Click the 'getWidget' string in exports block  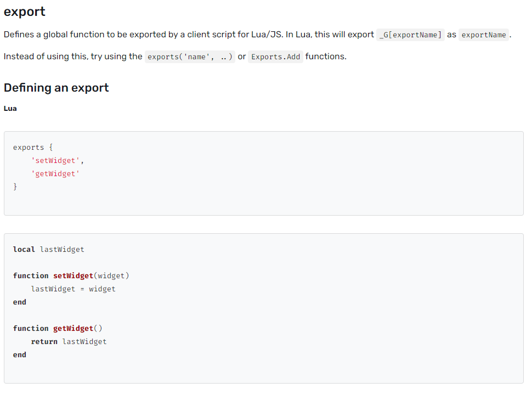[x=55, y=173]
